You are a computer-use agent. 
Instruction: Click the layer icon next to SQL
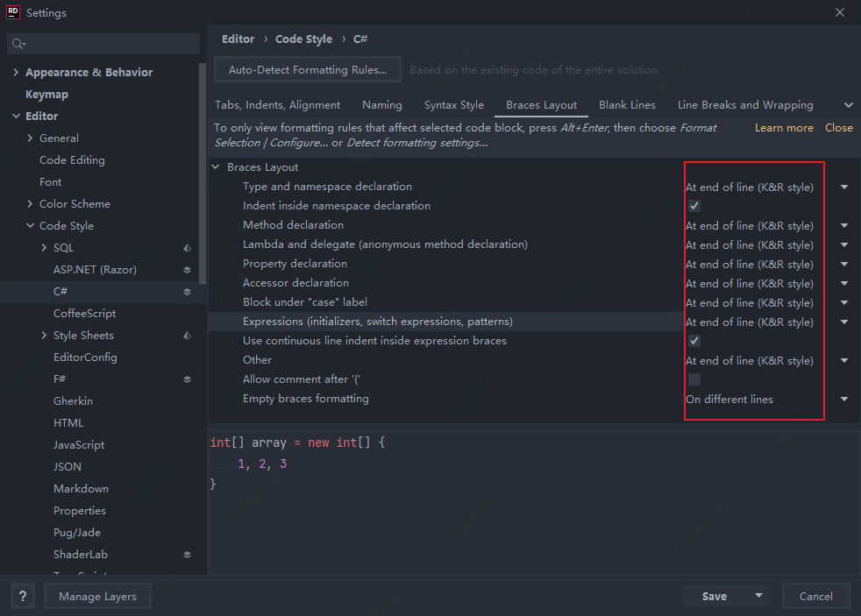[188, 248]
